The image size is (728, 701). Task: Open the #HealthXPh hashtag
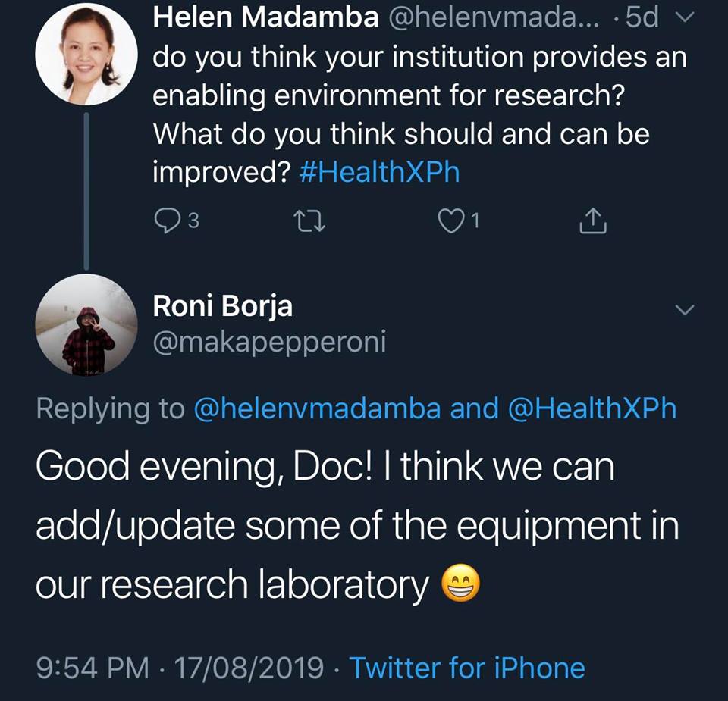(x=380, y=173)
